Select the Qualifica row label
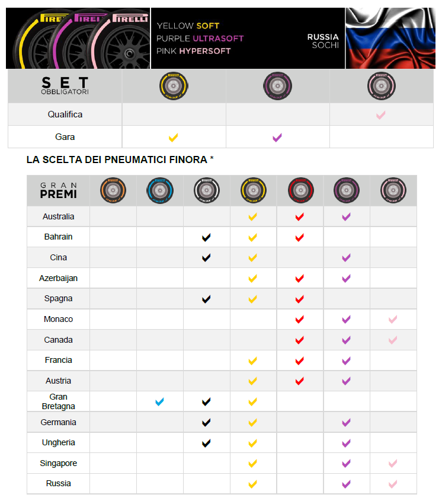This screenshot has height=504, width=442. point(65,114)
